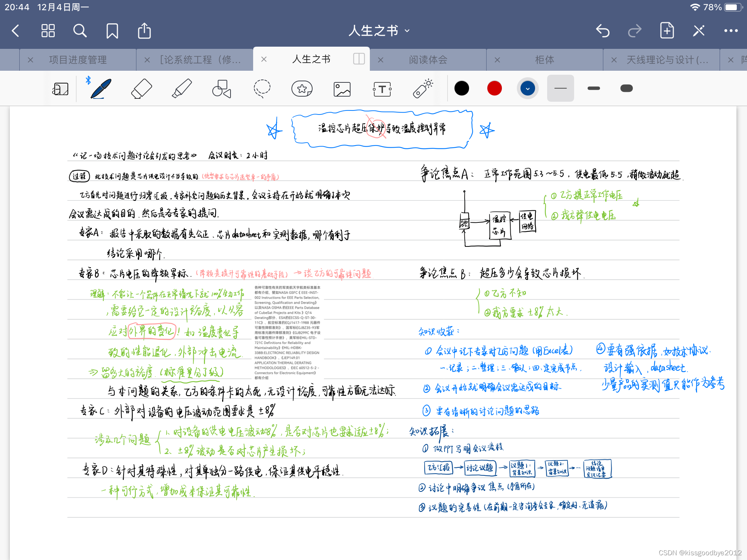Viewport: 747px width, 560px height.
Task: Select the Eraser tool
Action: [142, 89]
